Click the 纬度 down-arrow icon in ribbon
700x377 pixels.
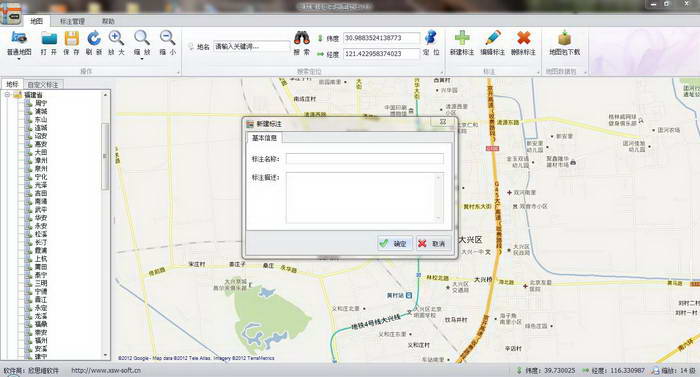coord(320,38)
